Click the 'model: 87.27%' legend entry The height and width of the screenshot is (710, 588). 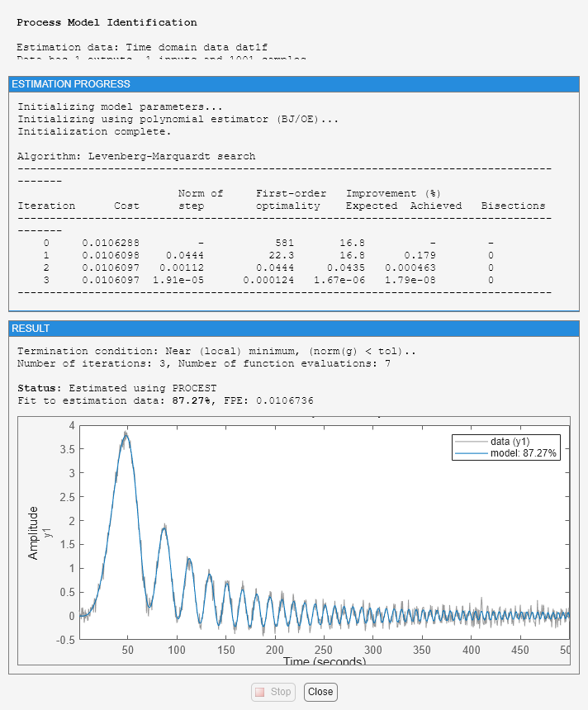coord(505,453)
